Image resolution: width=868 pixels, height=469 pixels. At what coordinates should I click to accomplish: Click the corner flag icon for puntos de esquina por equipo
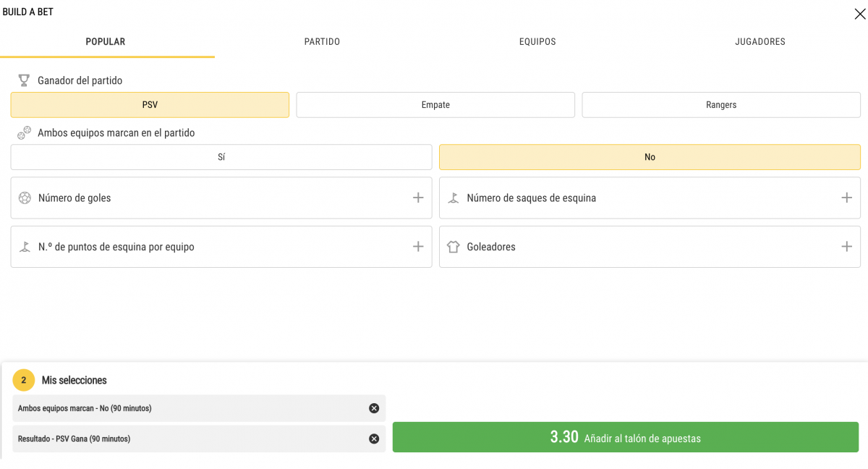click(x=25, y=247)
